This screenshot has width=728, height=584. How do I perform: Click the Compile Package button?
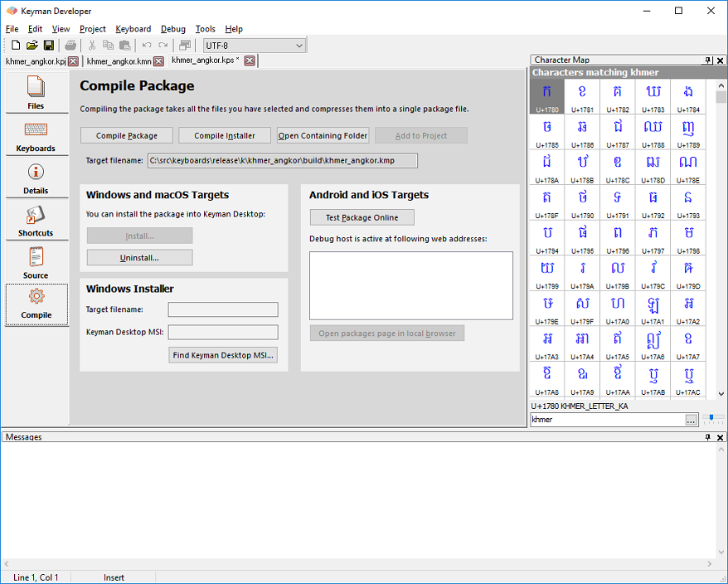[127, 136]
